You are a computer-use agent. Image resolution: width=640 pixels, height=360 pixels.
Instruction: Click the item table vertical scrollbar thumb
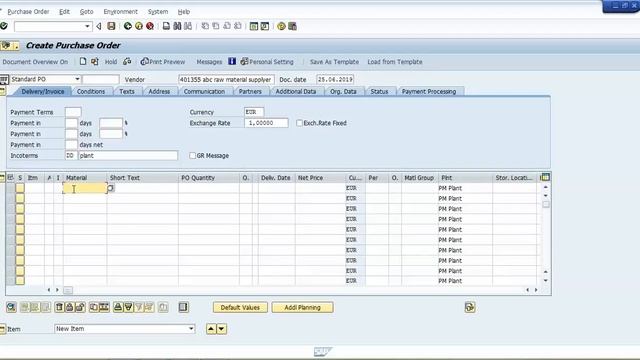point(546,204)
